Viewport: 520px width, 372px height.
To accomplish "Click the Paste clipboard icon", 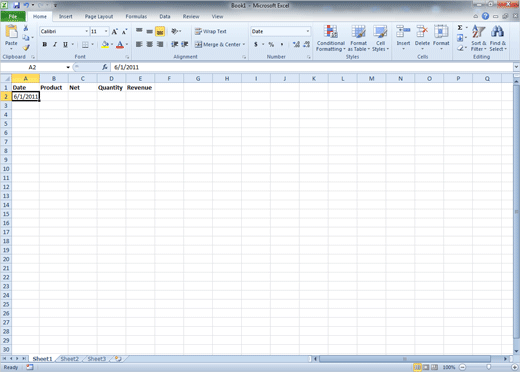I will pyautogui.click(x=11, y=32).
